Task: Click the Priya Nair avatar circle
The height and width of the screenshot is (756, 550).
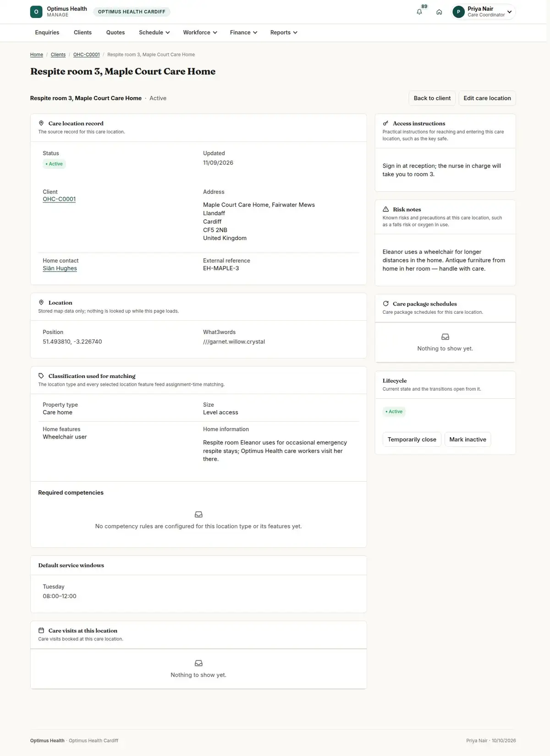Action: [458, 12]
